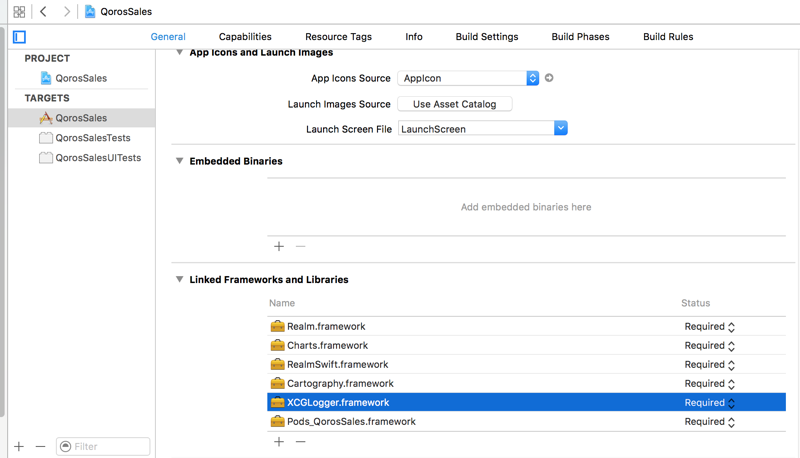Toggle the targets list sidebar icon

[19, 37]
